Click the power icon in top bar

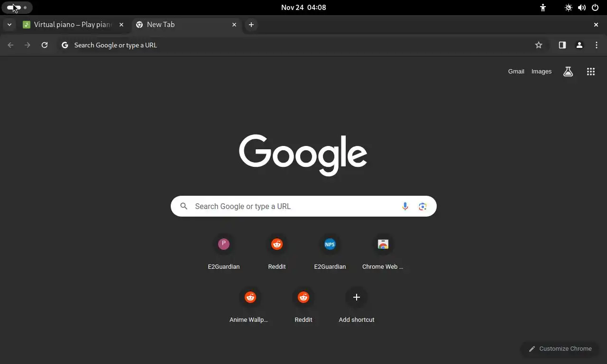(595, 8)
